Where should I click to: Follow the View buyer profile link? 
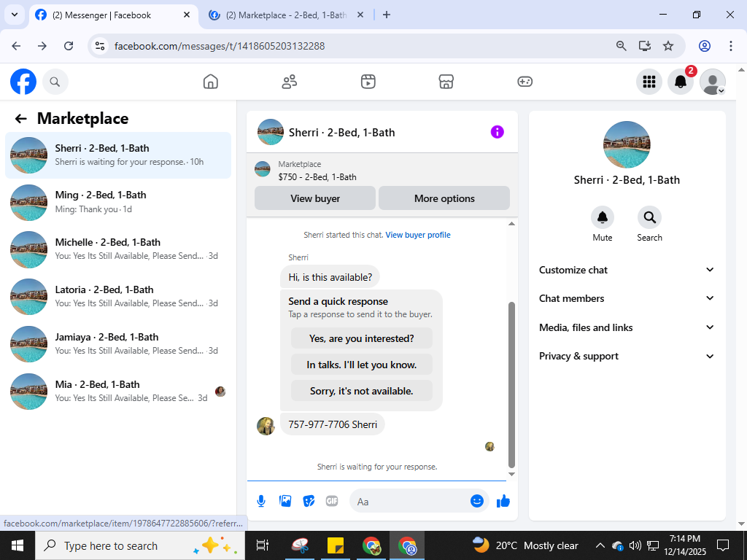click(x=418, y=235)
